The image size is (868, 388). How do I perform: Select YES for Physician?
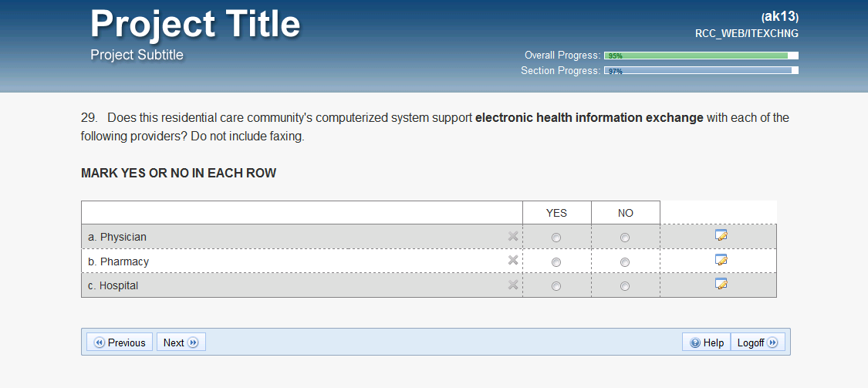pyautogui.click(x=556, y=238)
